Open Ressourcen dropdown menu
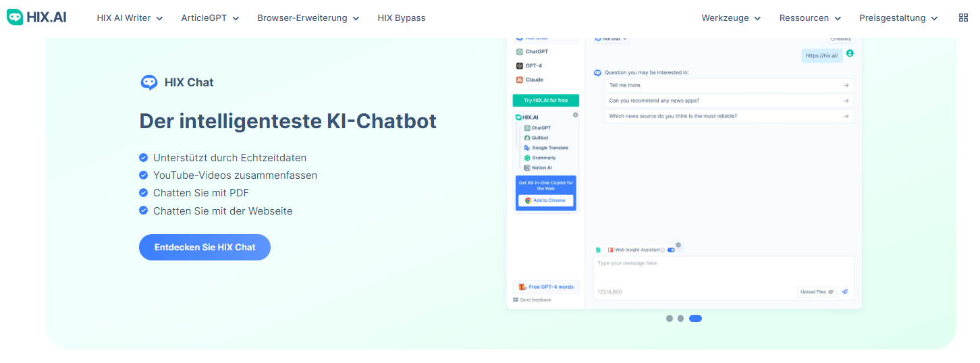The height and width of the screenshot is (363, 980). point(810,18)
